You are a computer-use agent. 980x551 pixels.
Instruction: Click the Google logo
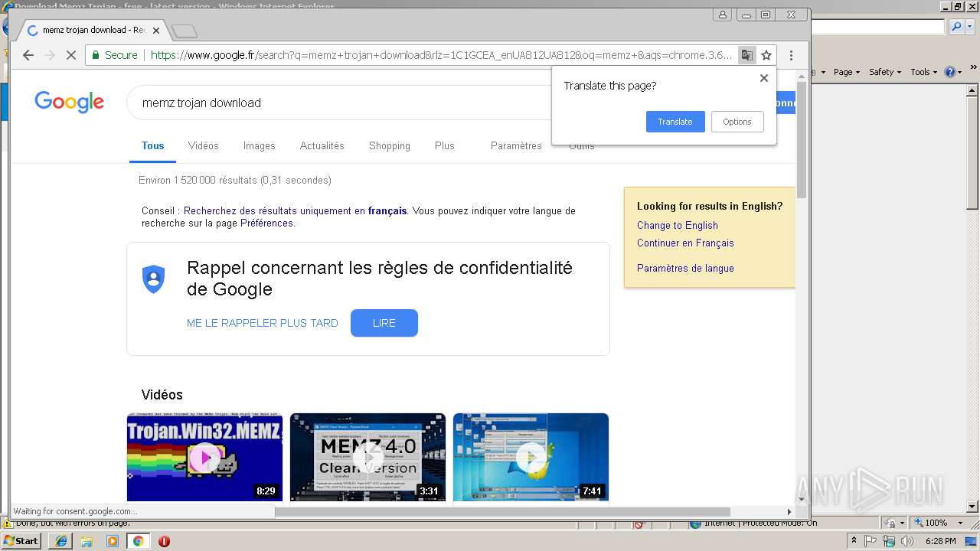pos(69,102)
